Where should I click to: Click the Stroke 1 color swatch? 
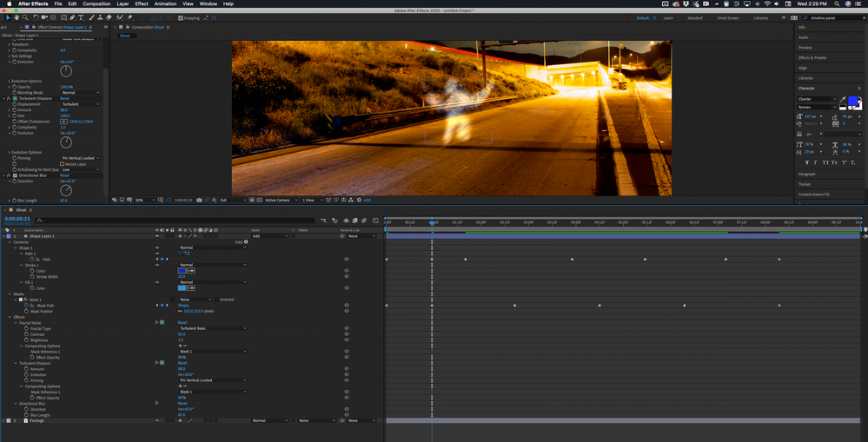click(182, 271)
